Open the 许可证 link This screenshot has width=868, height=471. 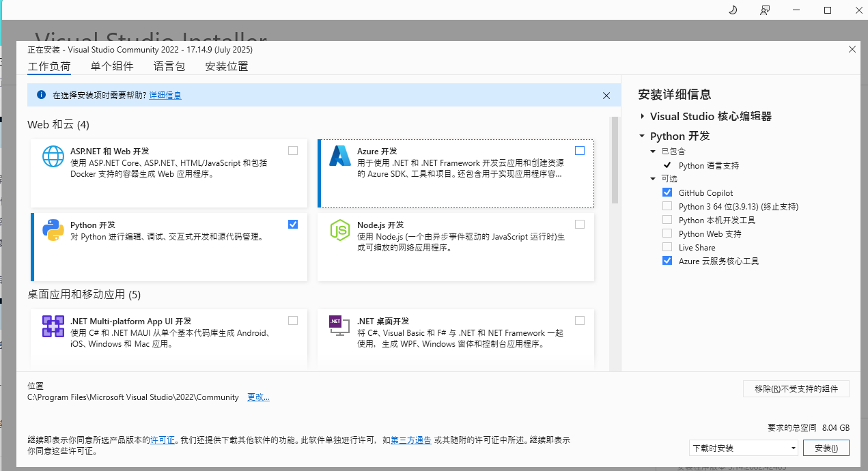[x=163, y=440]
